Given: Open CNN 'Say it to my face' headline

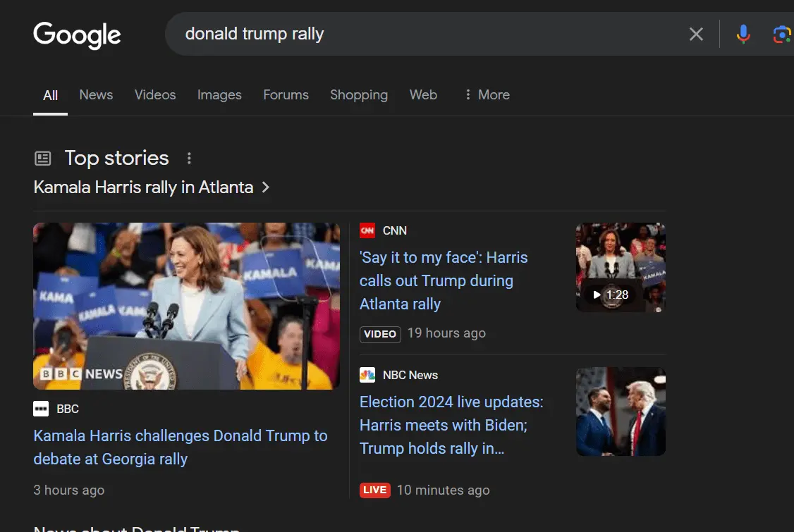Looking at the screenshot, I should click(x=444, y=280).
